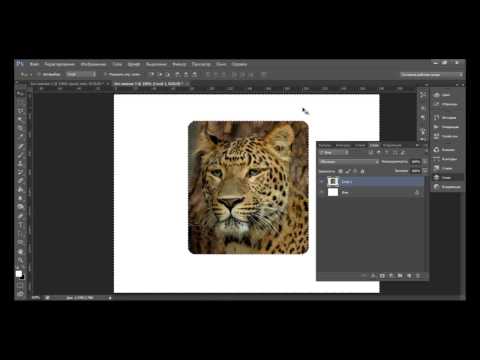This screenshot has height=360, width=480.
Task: Select the Move tool in the toolbox
Action: (21, 94)
